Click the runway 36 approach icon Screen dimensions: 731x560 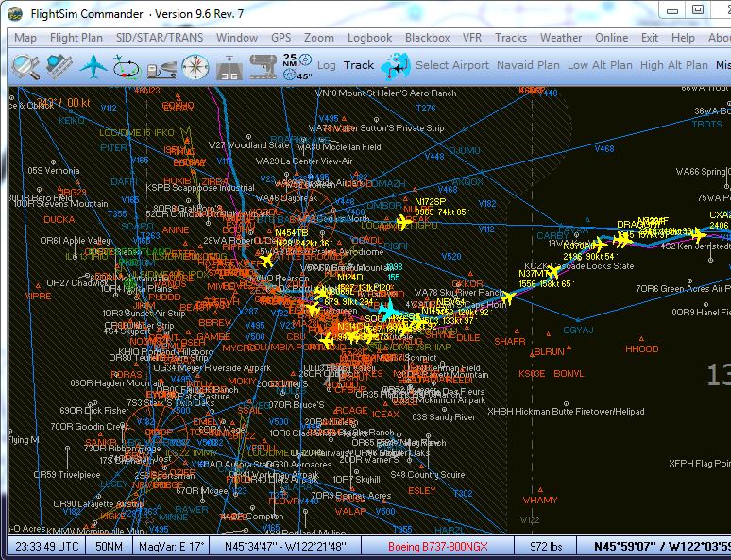[x=229, y=68]
